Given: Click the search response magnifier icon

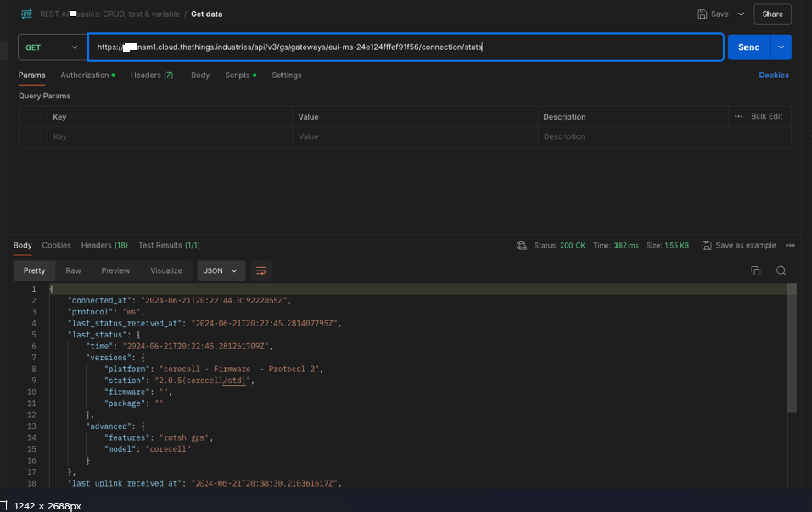Looking at the screenshot, I should [781, 270].
